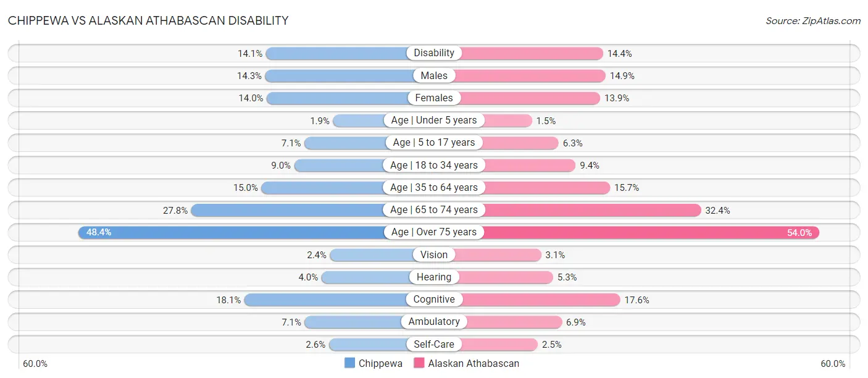The height and width of the screenshot is (378, 868).
Task: Toggle the Chippewa legend label
Action: coord(380,364)
